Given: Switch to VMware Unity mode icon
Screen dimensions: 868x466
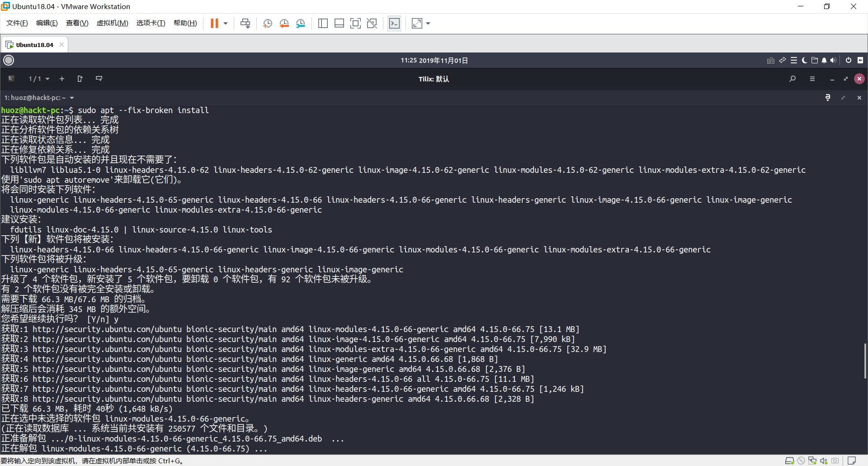Looking at the screenshot, I should [x=372, y=24].
